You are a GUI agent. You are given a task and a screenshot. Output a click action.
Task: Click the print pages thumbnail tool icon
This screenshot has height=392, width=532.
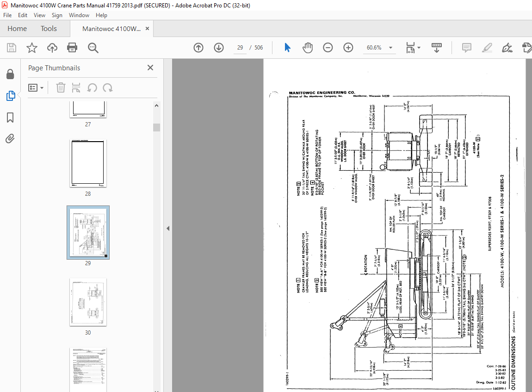click(x=76, y=88)
